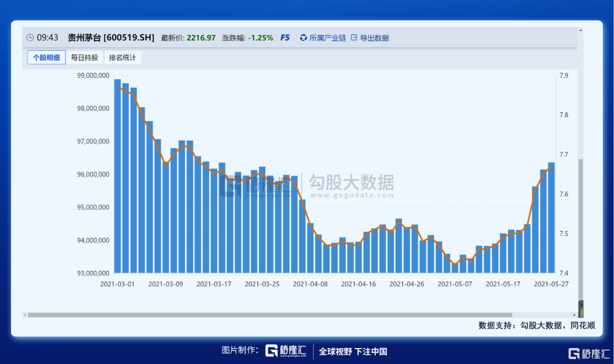Viewport: 614px width, 364px height.
Task: Click the right arrow of horizontal scrollbar
Action: click(x=575, y=315)
